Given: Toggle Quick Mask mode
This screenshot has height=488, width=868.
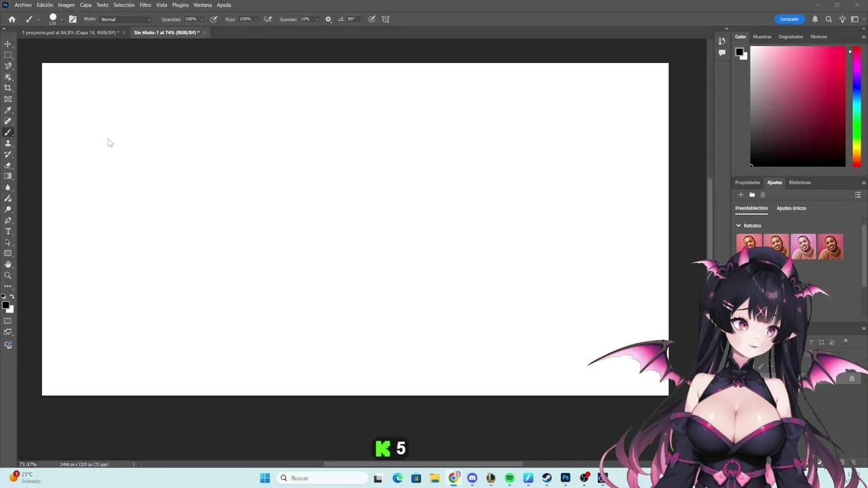Looking at the screenshot, I should 8,321.
